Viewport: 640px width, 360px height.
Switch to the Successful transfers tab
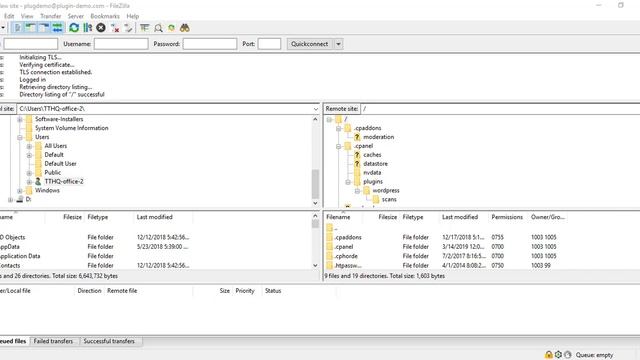pos(109,341)
